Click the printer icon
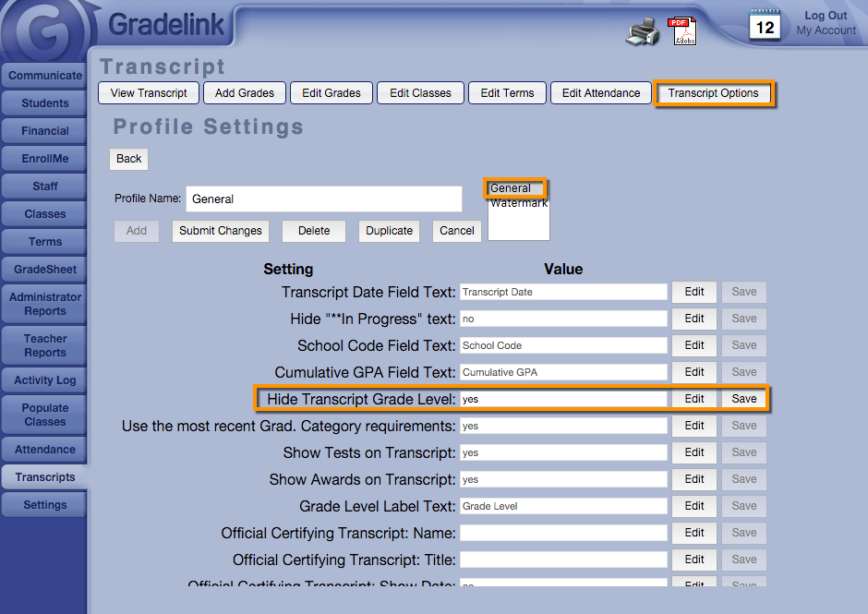Screen dimensions: 868x614 tap(643, 32)
